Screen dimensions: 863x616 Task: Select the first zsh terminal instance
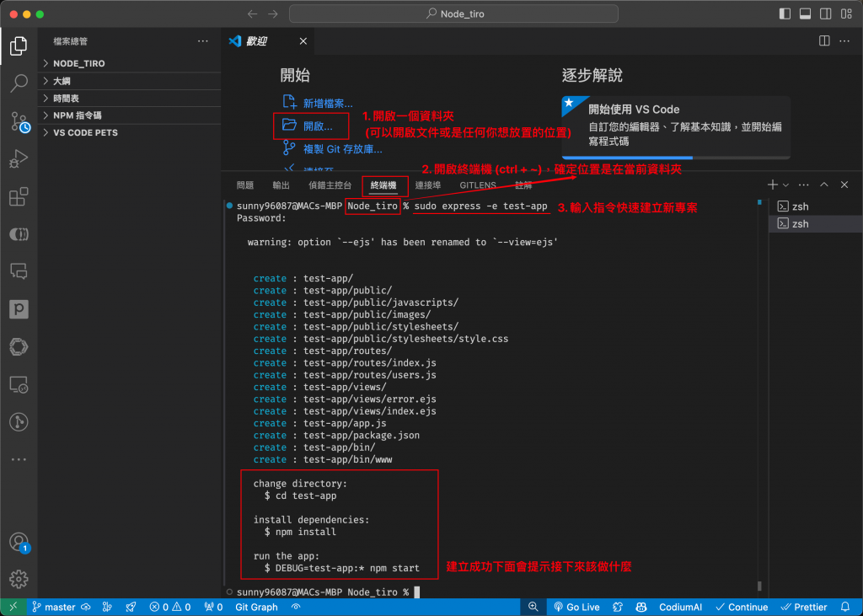click(x=816, y=206)
